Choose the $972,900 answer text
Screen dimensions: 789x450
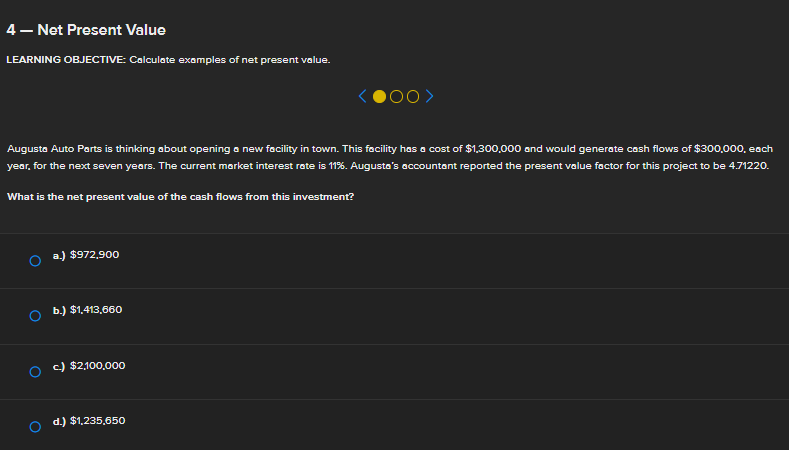tap(95, 255)
